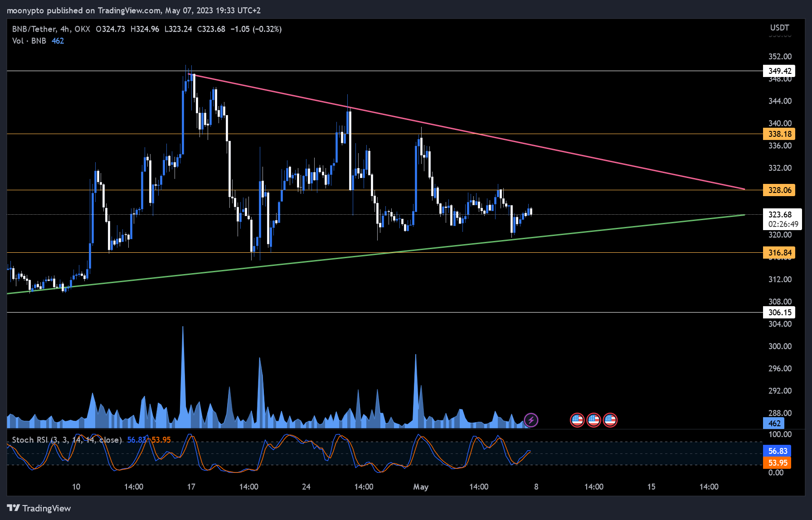Viewport: 812px width, 520px height.
Task: Click the change −1.05 (−0.32%) in header
Action: click(256, 29)
